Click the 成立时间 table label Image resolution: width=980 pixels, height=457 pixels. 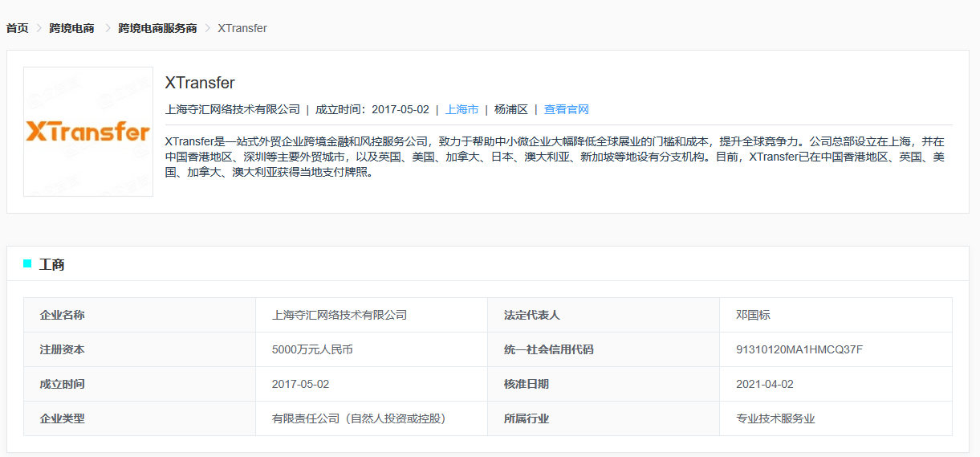62,384
